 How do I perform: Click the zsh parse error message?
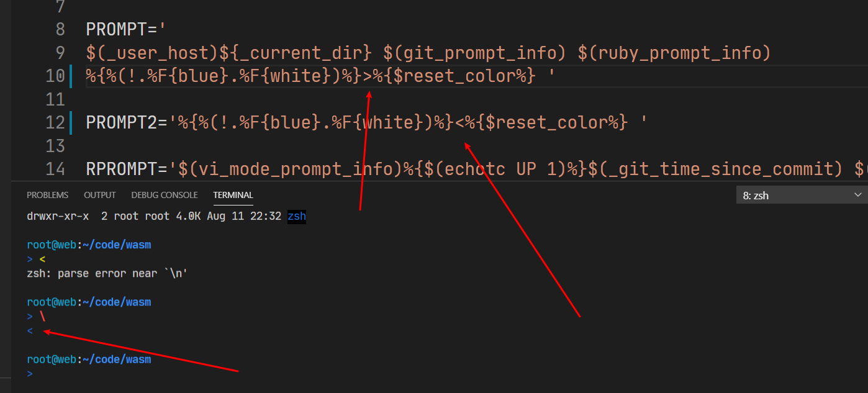pyautogui.click(x=107, y=274)
